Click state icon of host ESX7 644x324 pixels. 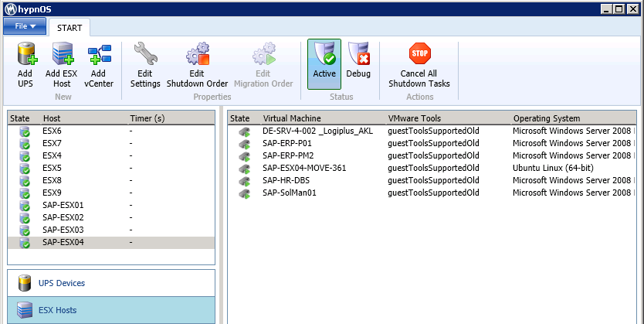click(x=25, y=145)
